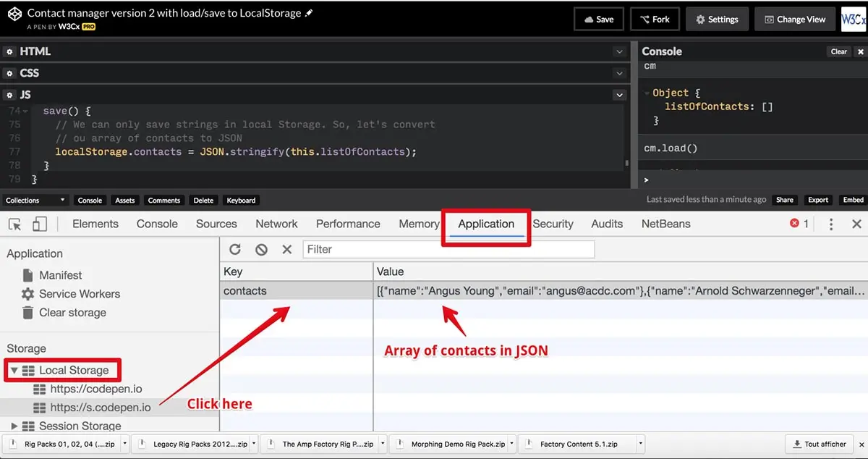The image size is (868, 459).
Task: Switch to Security tab
Action: (553, 224)
